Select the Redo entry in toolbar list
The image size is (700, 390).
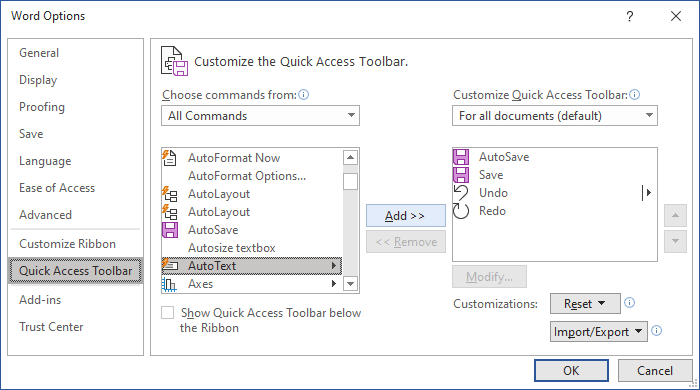coord(554,211)
